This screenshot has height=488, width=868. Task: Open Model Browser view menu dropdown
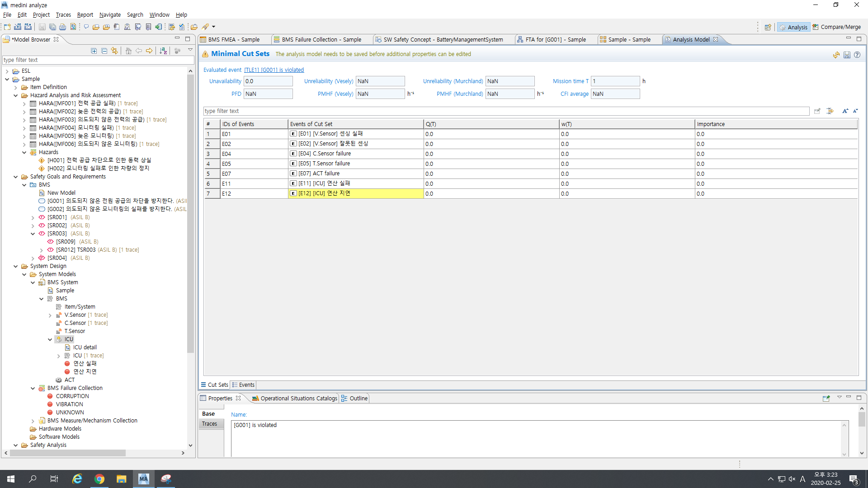pos(190,50)
